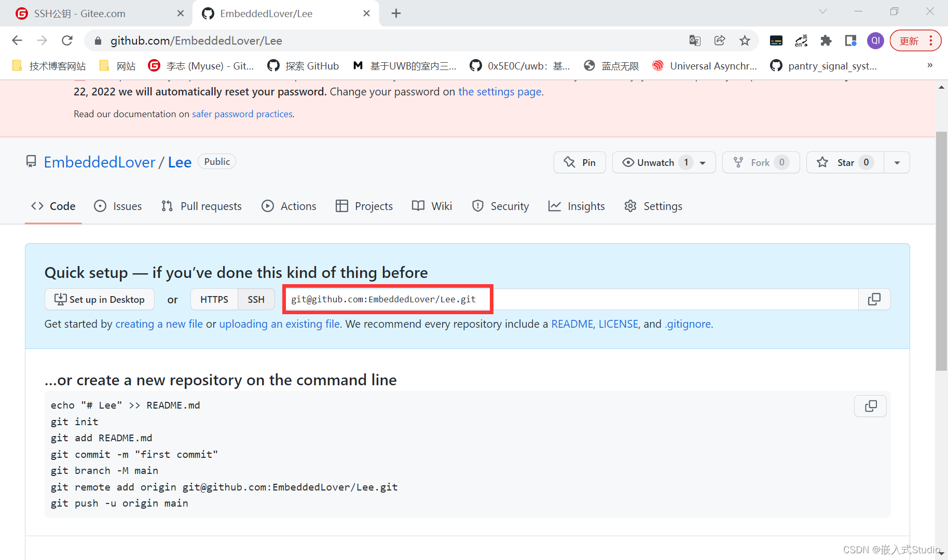Open the Google Translate icon in address bar

(695, 40)
